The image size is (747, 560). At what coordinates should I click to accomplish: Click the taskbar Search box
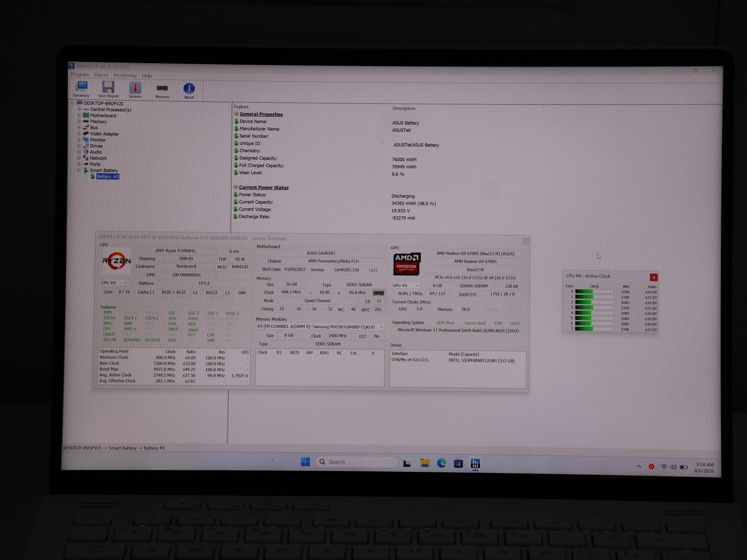pyautogui.click(x=356, y=462)
